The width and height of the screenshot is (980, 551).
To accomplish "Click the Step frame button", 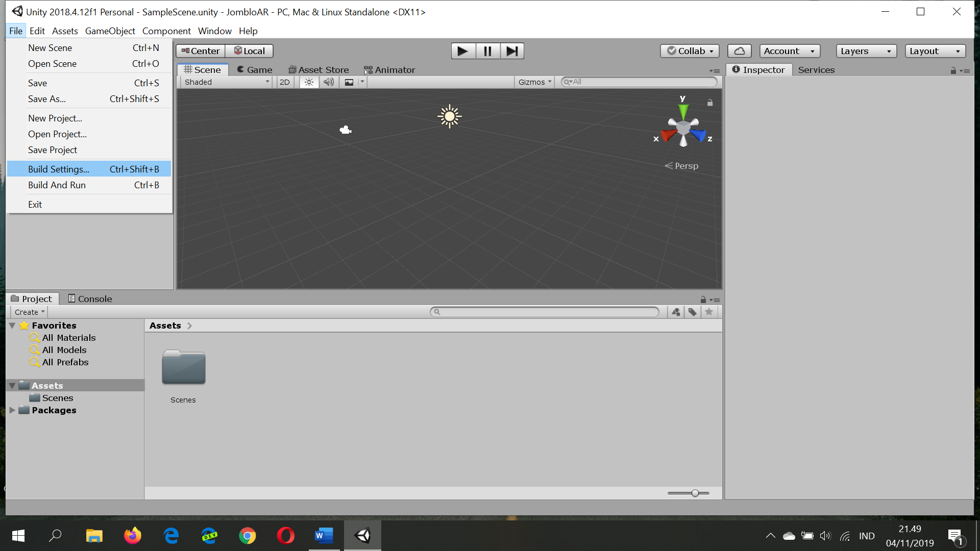I will pos(512,51).
